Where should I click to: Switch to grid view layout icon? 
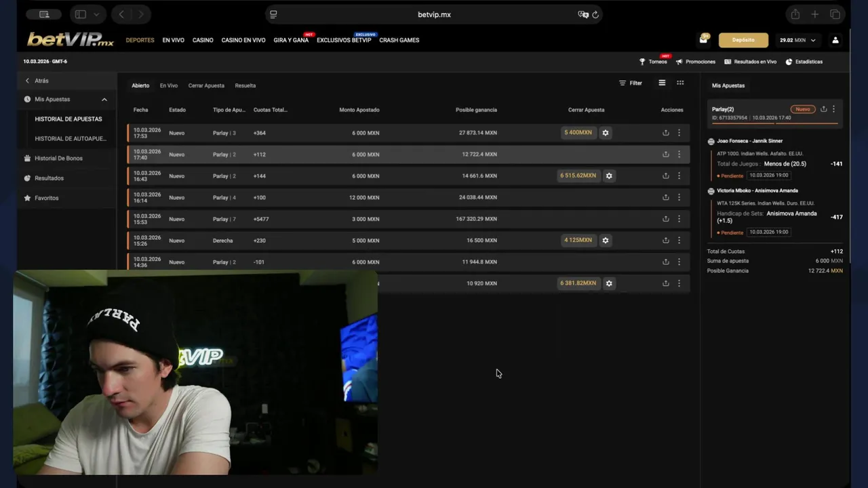[680, 83]
